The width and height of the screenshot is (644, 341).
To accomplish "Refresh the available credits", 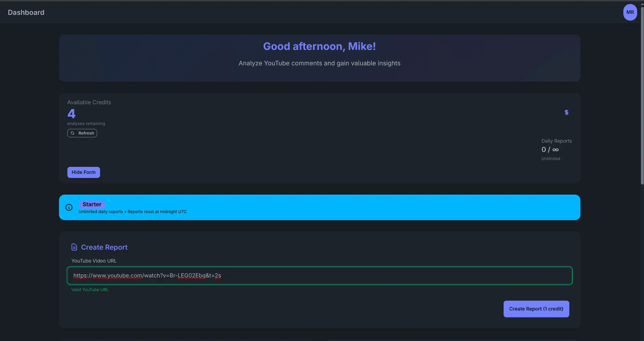I will click(x=82, y=133).
